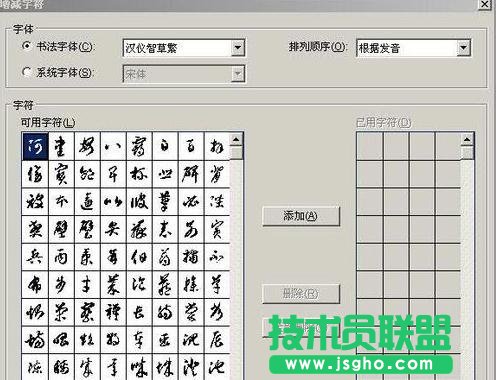Select the 系统字体 radio button

27,72
